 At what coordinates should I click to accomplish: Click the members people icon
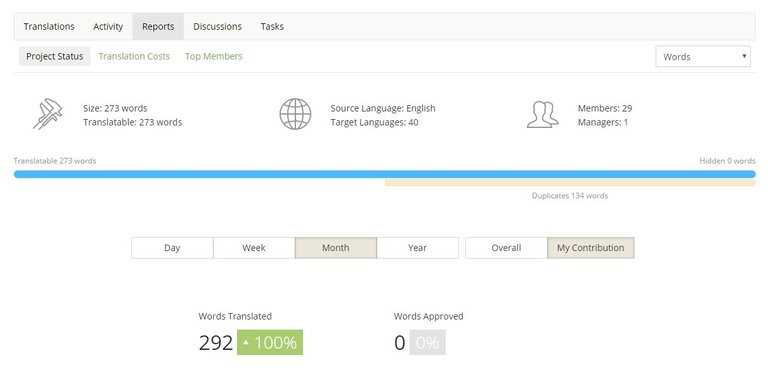point(543,115)
